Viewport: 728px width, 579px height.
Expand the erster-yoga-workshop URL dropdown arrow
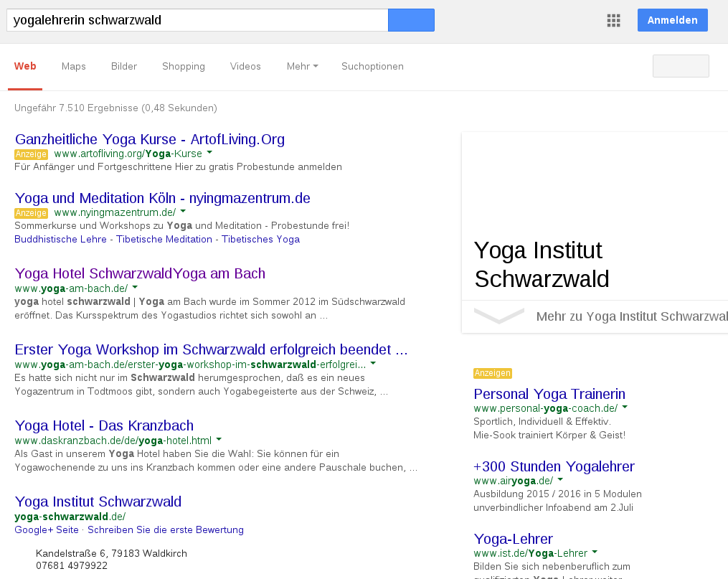tap(373, 364)
